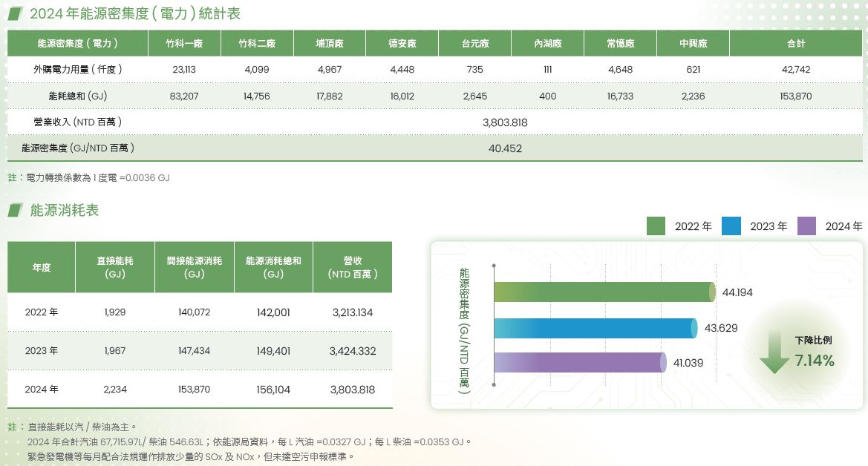Click the purple bar labeled 41.039
Viewport: 868px width, 466px height.
click(579, 363)
